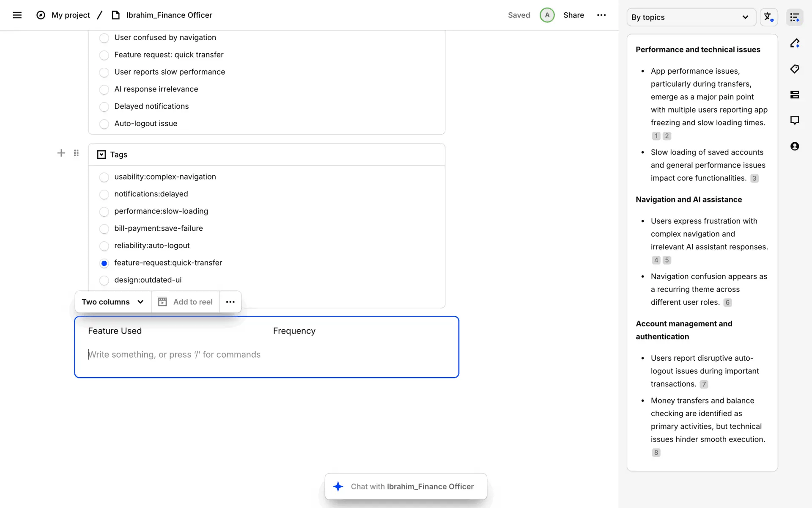This screenshot has width=812, height=508.
Task: Click the drag handle beside Tags block
Action: tap(76, 153)
